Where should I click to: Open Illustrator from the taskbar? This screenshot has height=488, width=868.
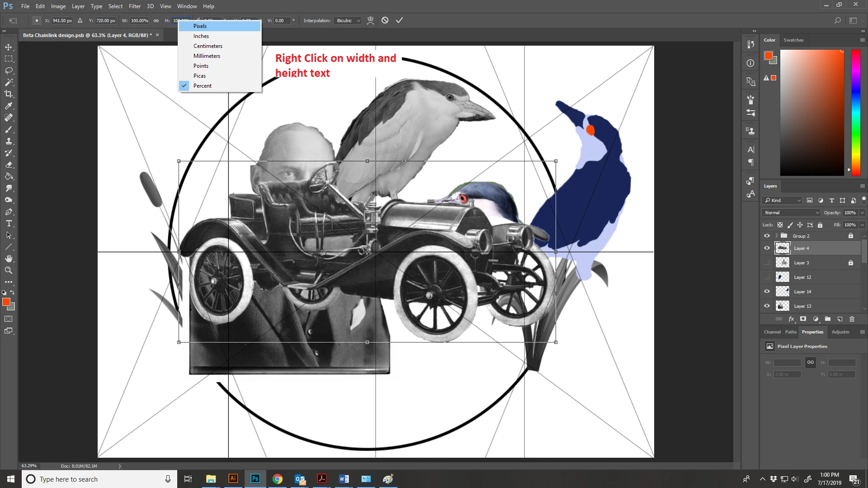click(x=233, y=479)
